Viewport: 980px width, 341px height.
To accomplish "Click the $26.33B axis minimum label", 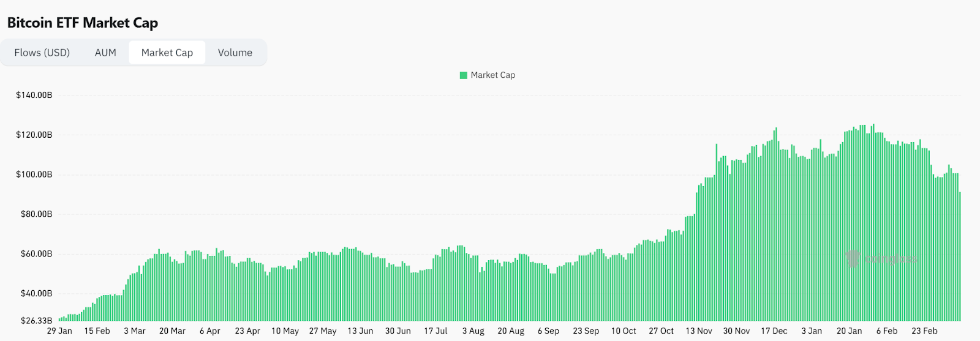I will (x=37, y=320).
